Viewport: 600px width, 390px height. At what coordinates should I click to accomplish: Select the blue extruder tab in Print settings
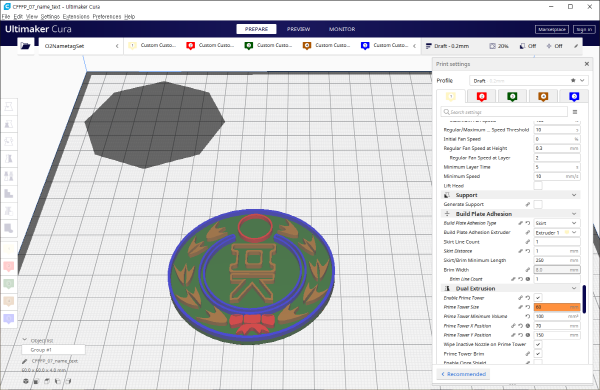(574, 96)
